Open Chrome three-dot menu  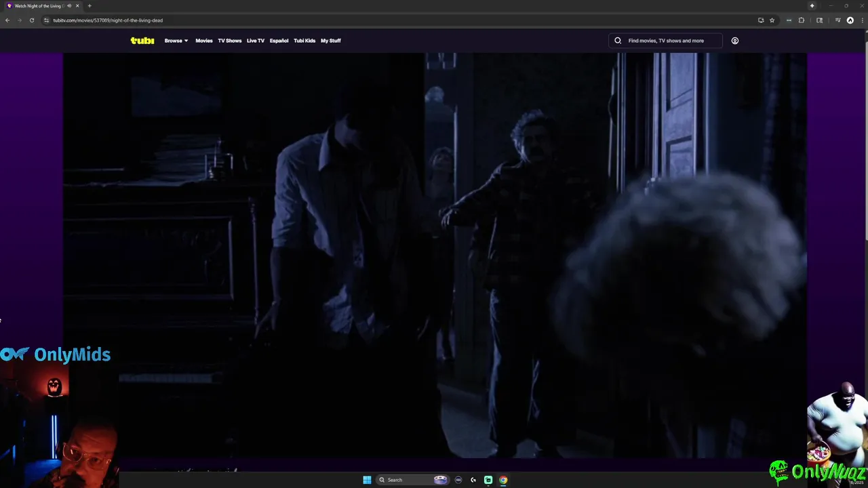pyautogui.click(x=862, y=20)
